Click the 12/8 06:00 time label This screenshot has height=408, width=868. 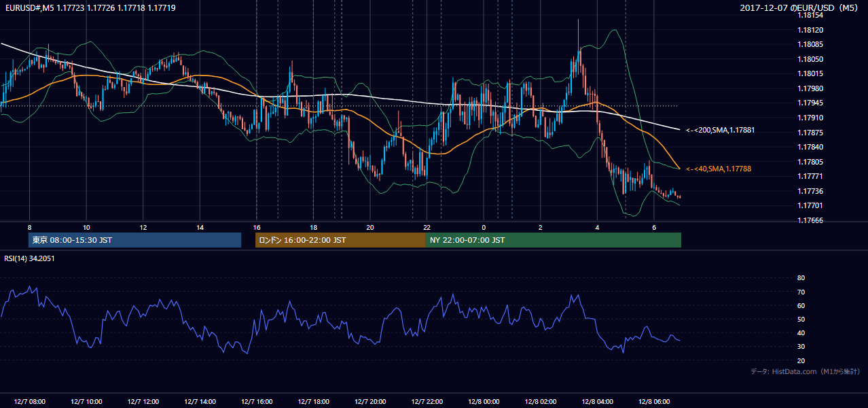click(x=654, y=402)
